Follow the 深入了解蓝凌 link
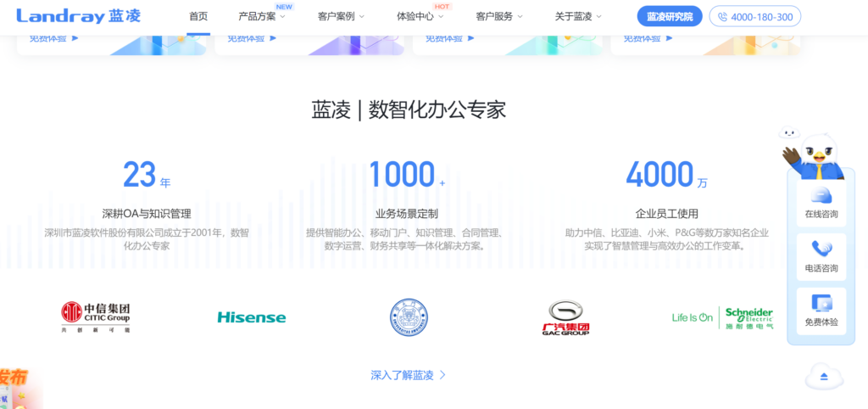Image resolution: width=868 pixels, height=409 pixels. [408, 375]
